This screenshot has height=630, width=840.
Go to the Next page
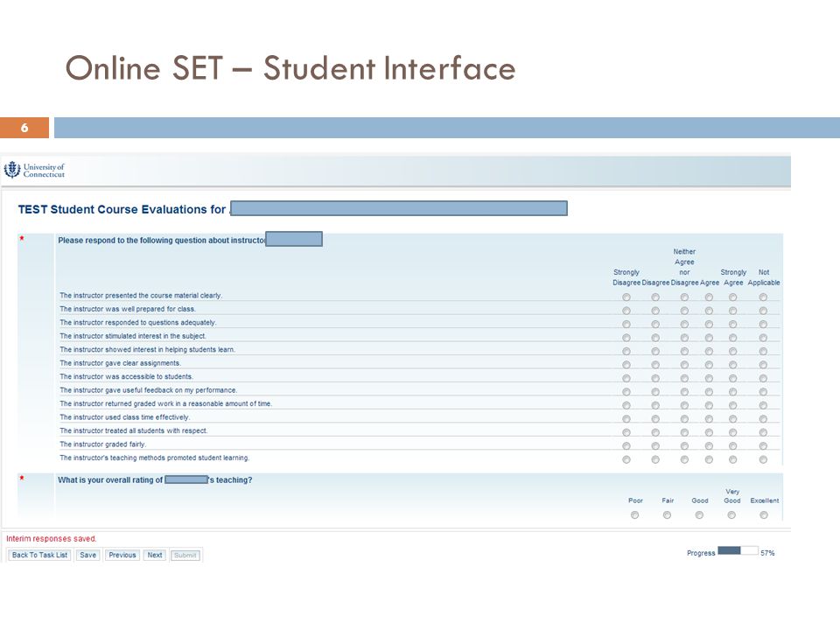(155, 555)
